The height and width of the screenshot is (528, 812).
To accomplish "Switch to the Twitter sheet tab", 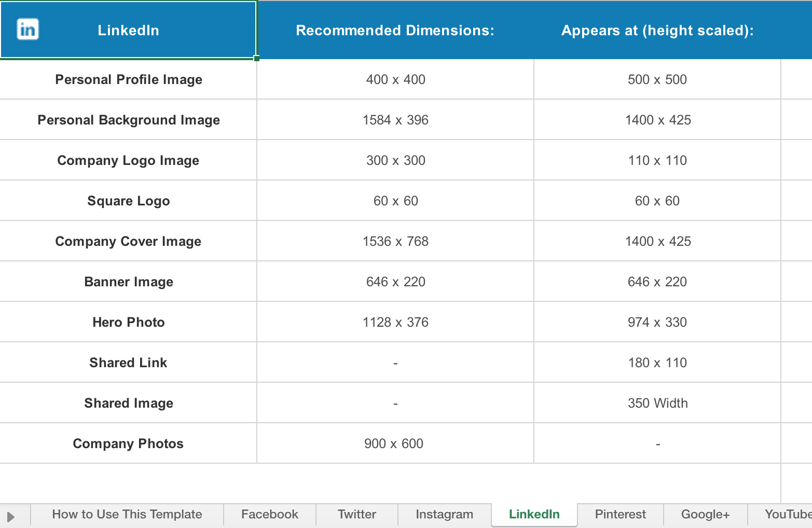I will (357, 515).
